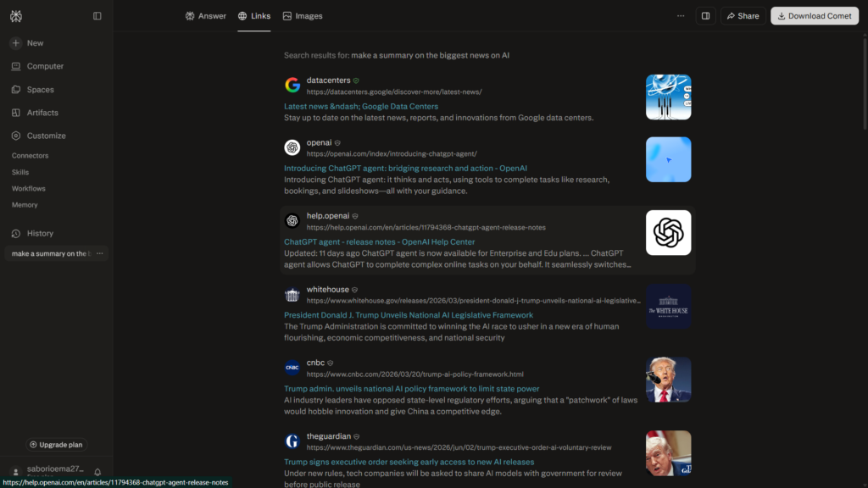Image resolution: width=868 pixels, height=488 pixels.
Task: Click Upgrade plan button
Action: click(56, 445)
